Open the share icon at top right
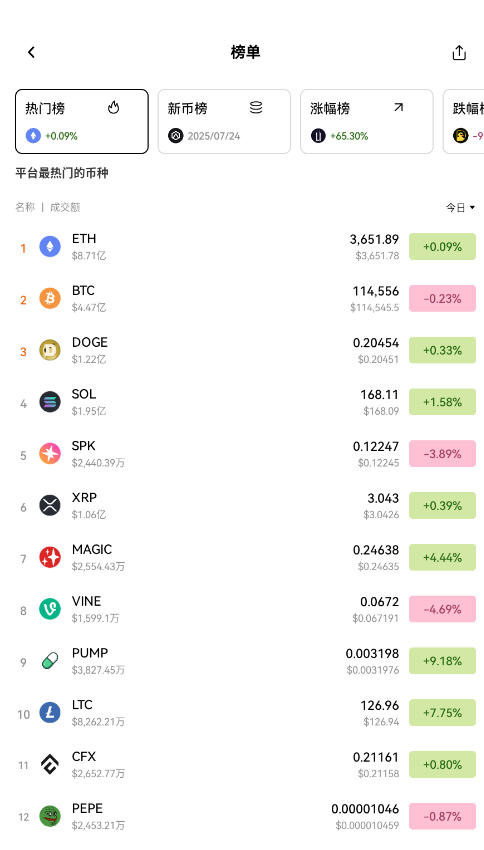This screenshot has width=484, height=850. click(459, 53)
